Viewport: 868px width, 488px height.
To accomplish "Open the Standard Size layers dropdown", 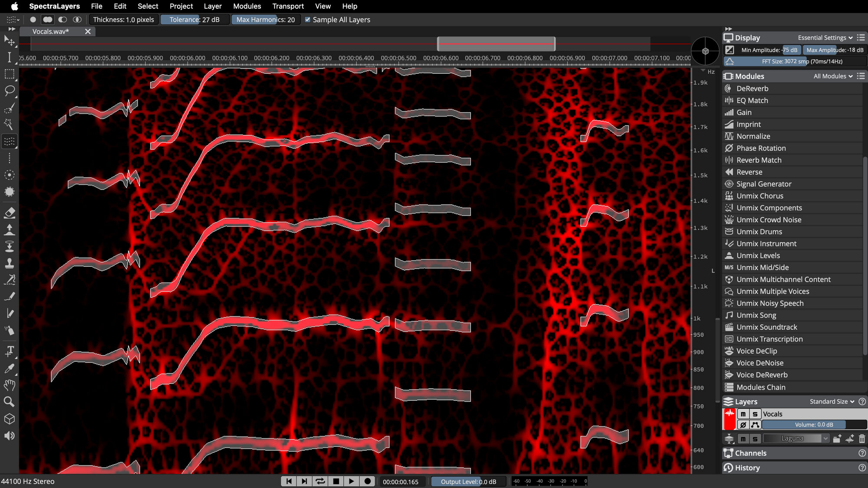I will pyautogui.click(x=832, y=402).
